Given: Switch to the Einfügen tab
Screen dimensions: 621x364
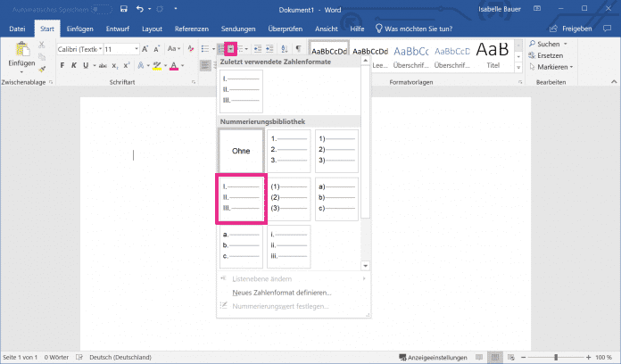Looking at the screenshot, I should coord(79,29).
